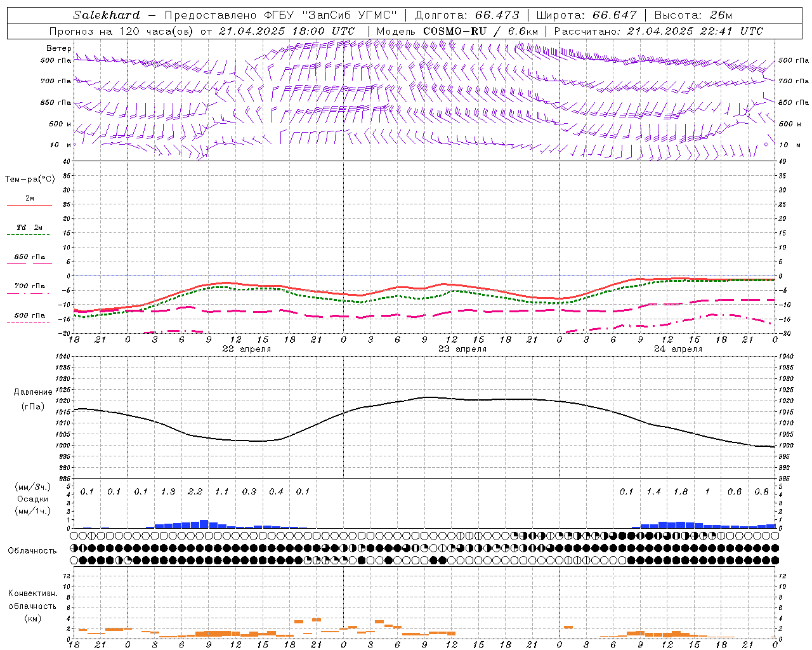812x650 pixels.
Task: Click the '(мм/3ч.)' precipitation unit label
Action: coord(32,487)
